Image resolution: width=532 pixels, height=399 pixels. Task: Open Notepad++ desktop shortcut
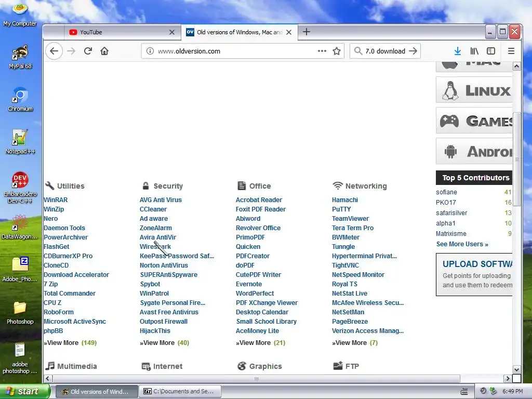pyautogui.click(x=20, y=142)
